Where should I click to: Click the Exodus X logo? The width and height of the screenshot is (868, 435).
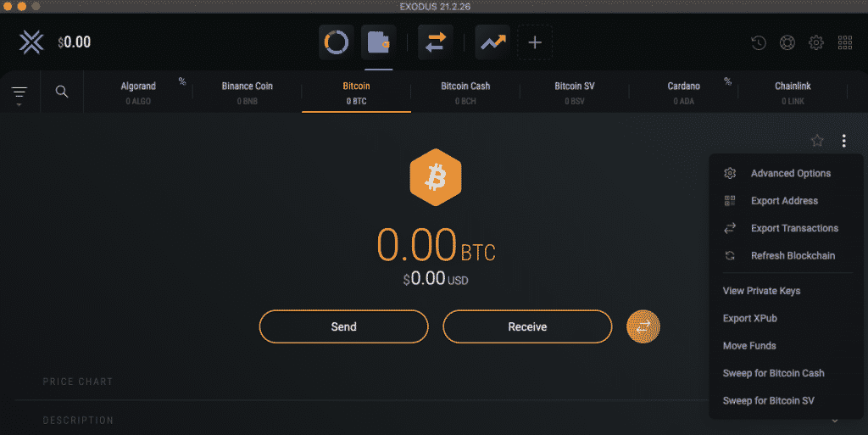click(x=31, y=42)
